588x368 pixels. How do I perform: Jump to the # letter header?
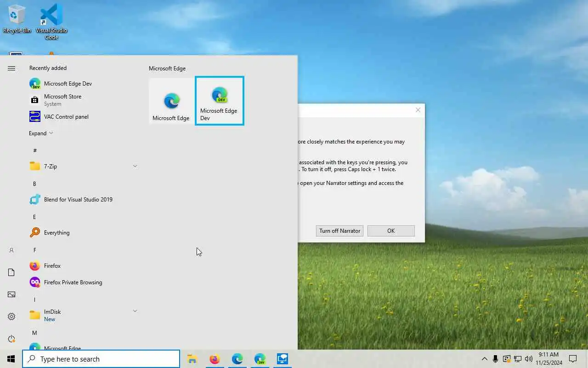(35, 150)
